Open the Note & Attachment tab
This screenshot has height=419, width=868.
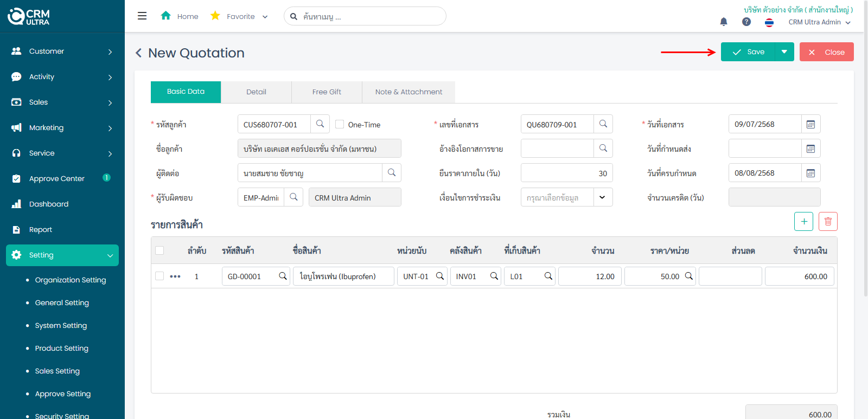[x=409, y=92]
